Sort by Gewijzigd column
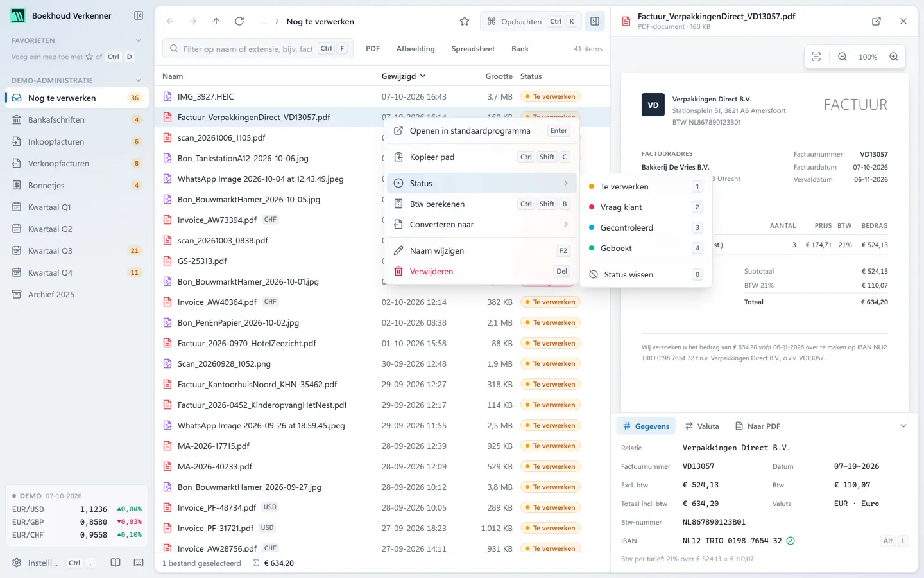 point(404,76)
